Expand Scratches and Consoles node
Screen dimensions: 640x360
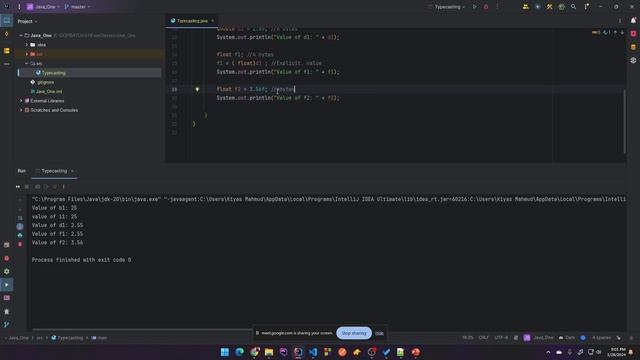coord(21,110)
